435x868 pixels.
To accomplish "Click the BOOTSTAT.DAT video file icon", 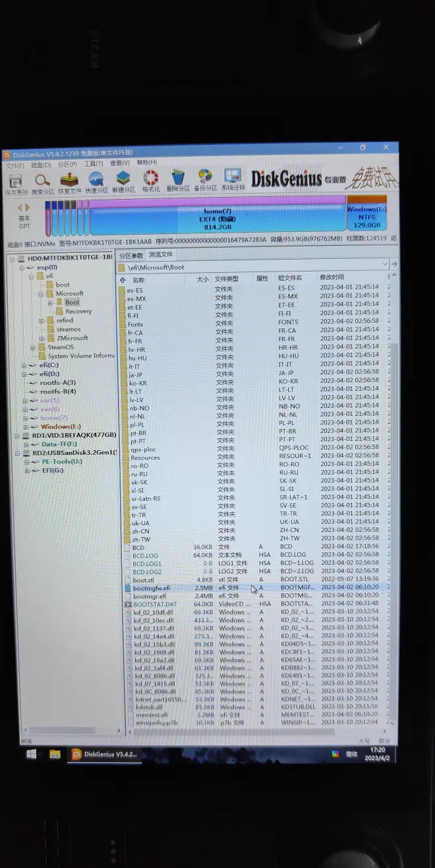I will [128, 604].
